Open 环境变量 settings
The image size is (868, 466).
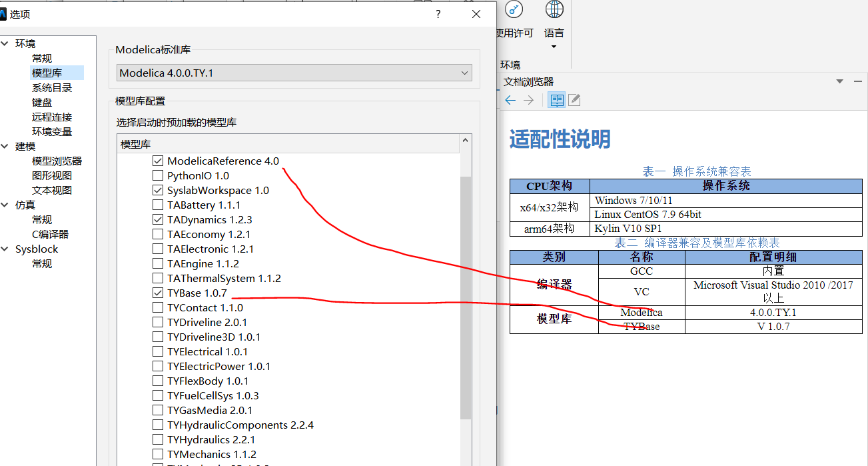tap(52, 131)
